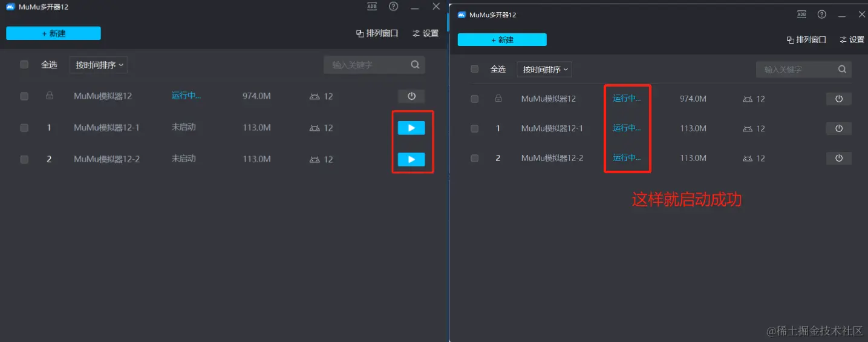Click 排列窗口 in right window
The width and height of the screenshot is (868, 342).
click(x=806, y=39)
